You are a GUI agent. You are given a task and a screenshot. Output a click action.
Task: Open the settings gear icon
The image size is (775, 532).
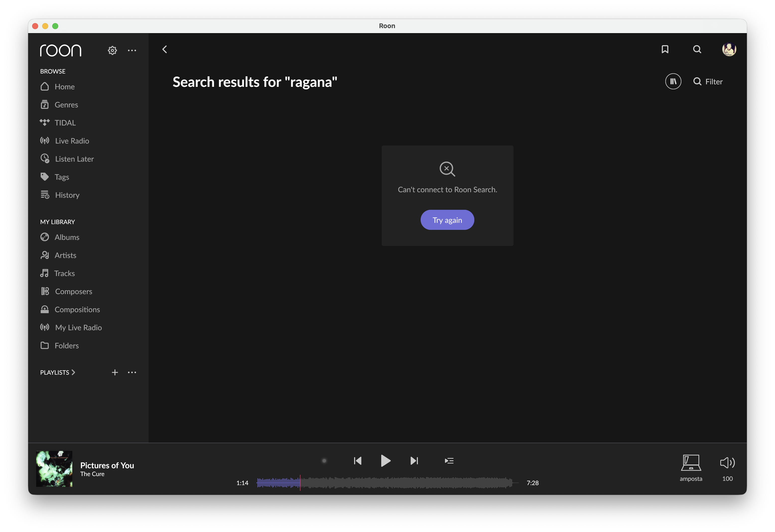pyautogui.click(x=112, y=50)
